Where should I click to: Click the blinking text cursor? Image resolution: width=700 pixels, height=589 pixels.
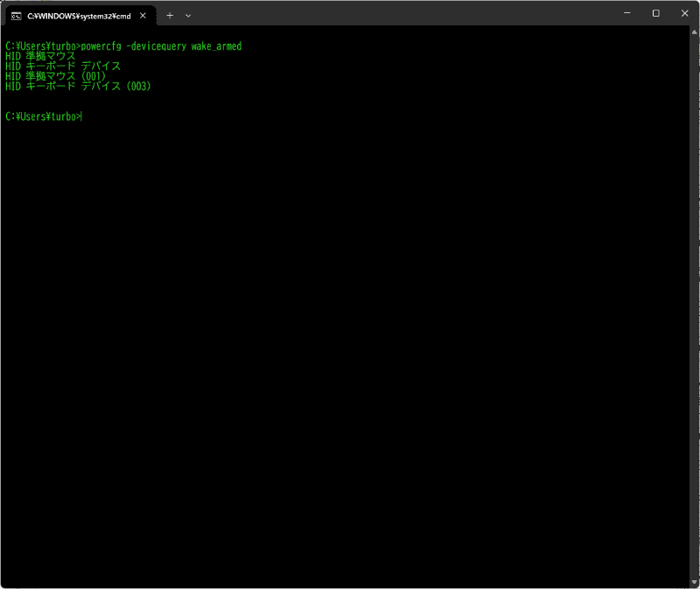pos(81,116)
